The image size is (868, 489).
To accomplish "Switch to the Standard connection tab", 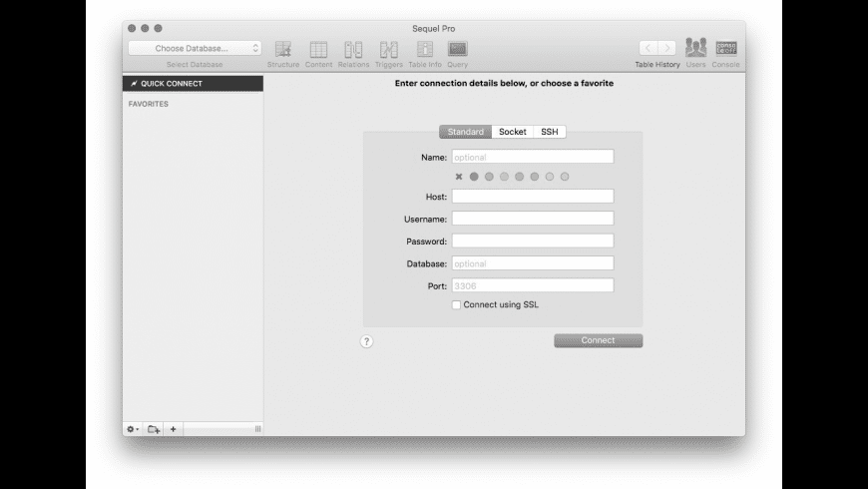I will pos(466,132).
